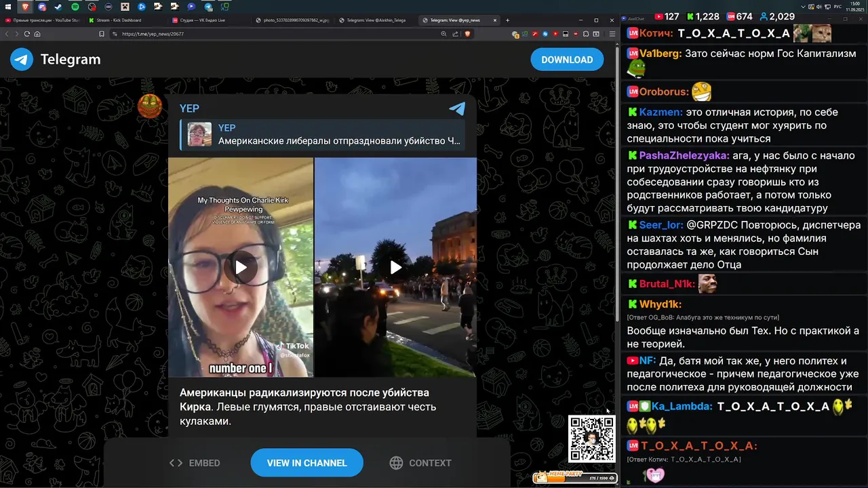Open the forwarded YEP reply preview
868x488 pixels.
coord(323,134)
